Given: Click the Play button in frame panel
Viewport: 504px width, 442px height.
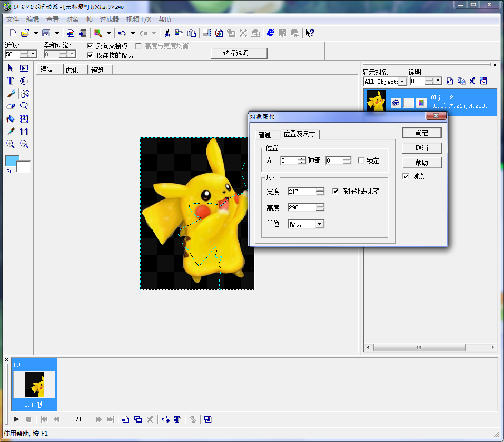Looking at the screenshot, I should point(16,419).
